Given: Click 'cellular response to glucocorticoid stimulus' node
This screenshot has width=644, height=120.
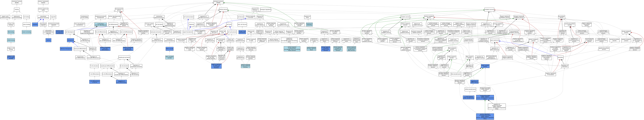Looking at the screenshot, I should pyautogui.click(x=246, y=66).
